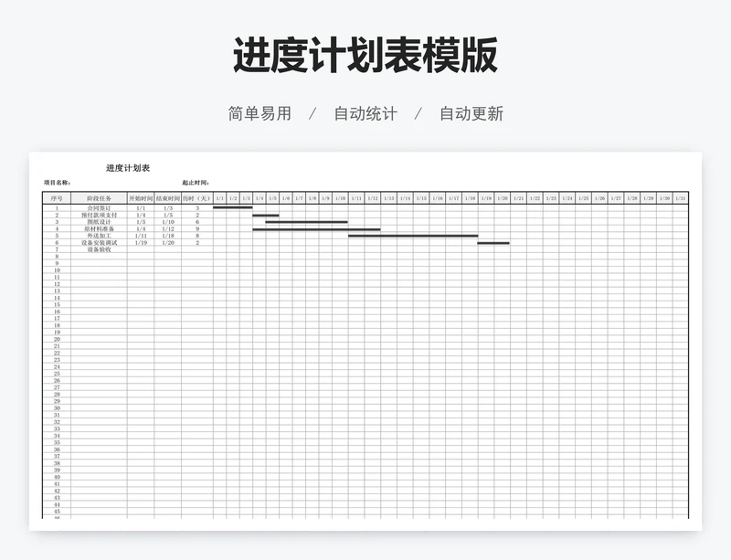Click the Gantt bar for 合同签订

233,207
